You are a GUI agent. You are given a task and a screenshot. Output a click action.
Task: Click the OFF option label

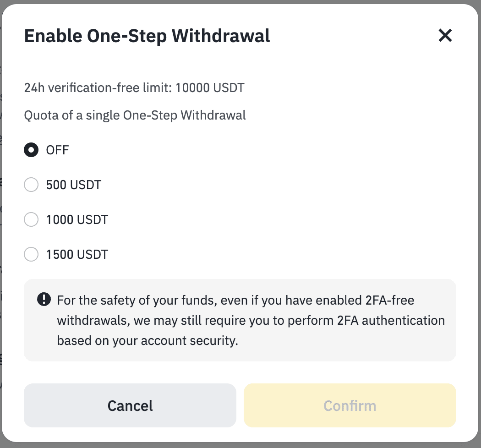pyautogui.click(x=58, y=150)
